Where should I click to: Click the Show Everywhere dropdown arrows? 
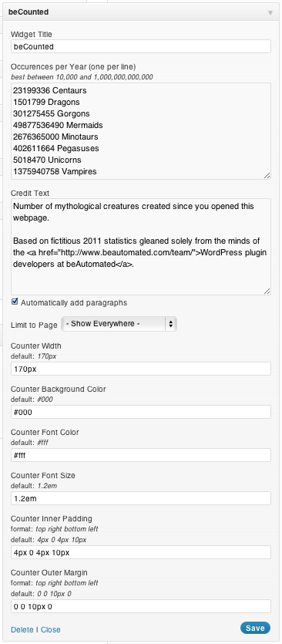[x=171, y=324]
